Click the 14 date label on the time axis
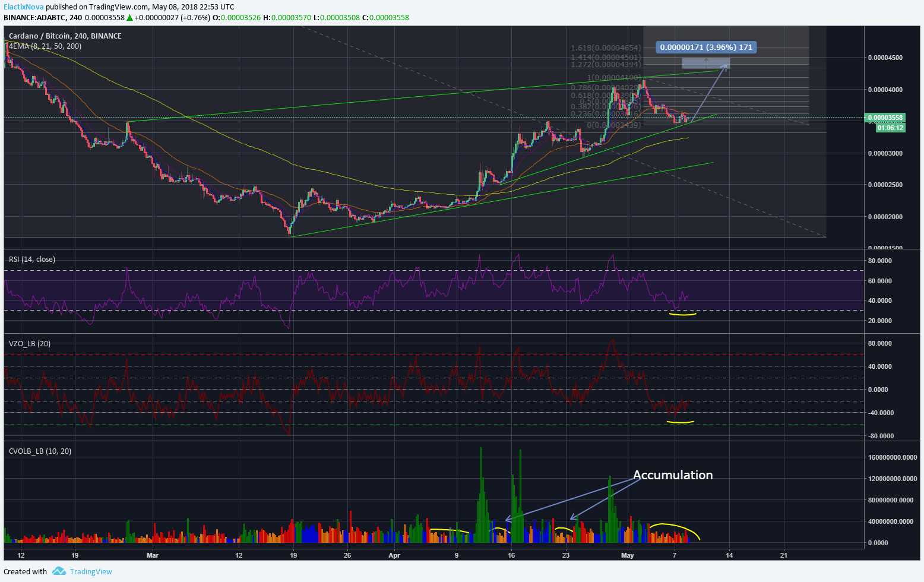Screen dimensions: 924x582 click(729, 556)
